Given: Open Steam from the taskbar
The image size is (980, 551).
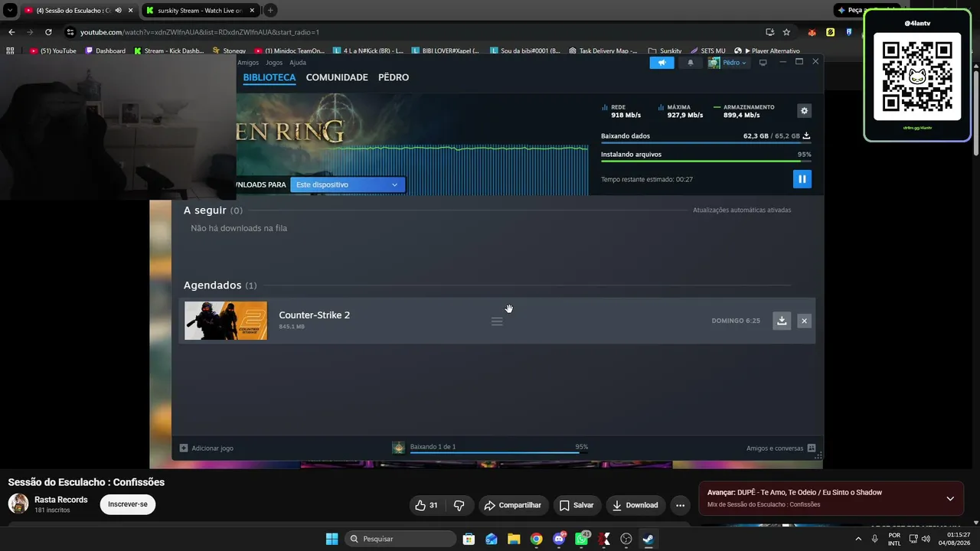Looking at the screenshot, I should pos(648,539).
